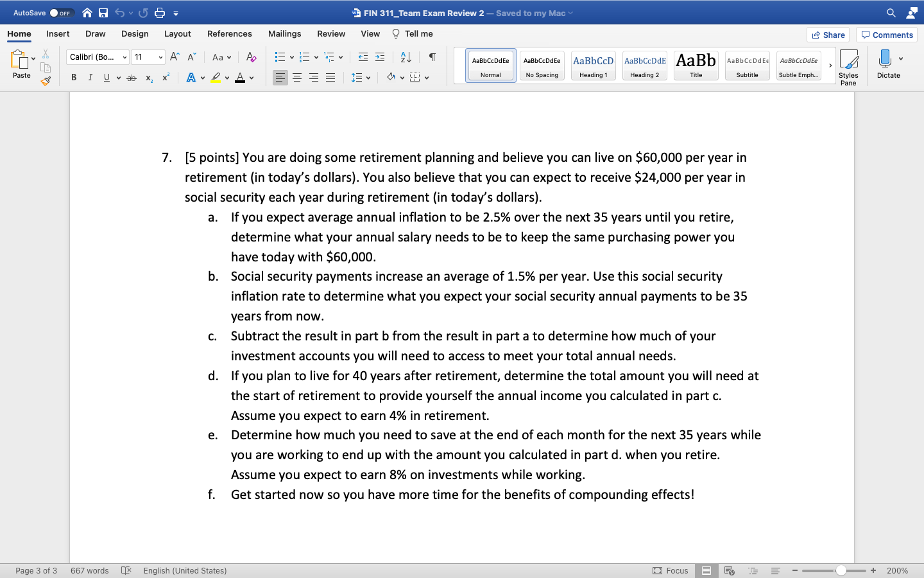924x578 pixels.
Task: Enable Print Layout view in status bar
Action: [x=706, y=570]
